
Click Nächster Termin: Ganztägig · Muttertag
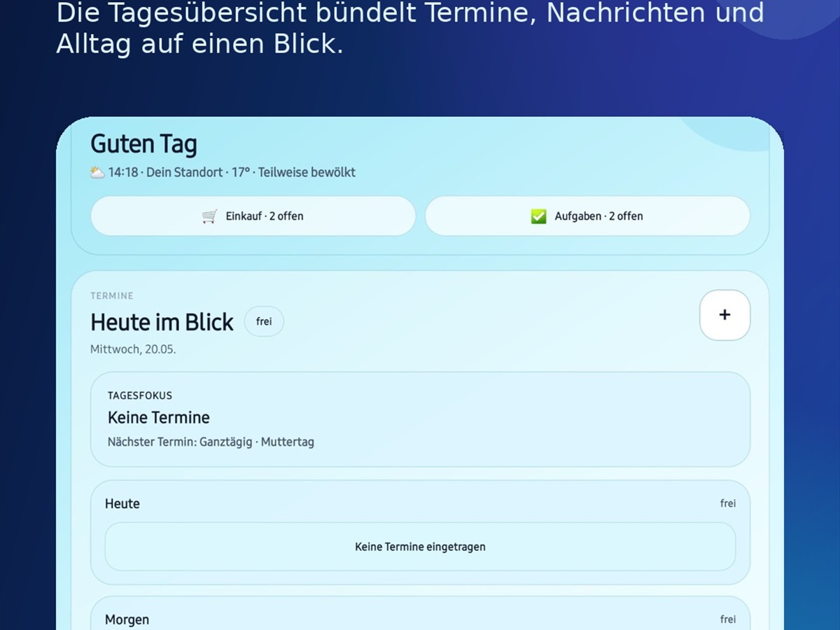(211, 442)
